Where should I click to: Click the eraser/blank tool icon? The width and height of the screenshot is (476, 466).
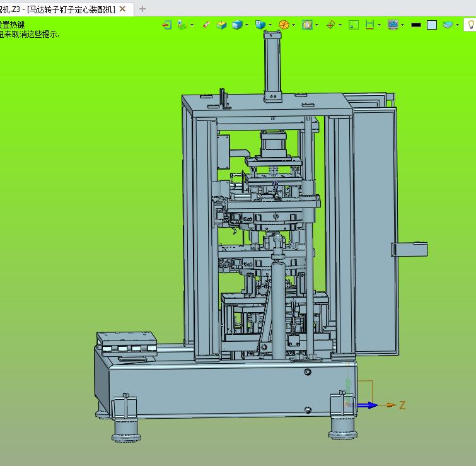pyautogui.click(x=206, y=25)
